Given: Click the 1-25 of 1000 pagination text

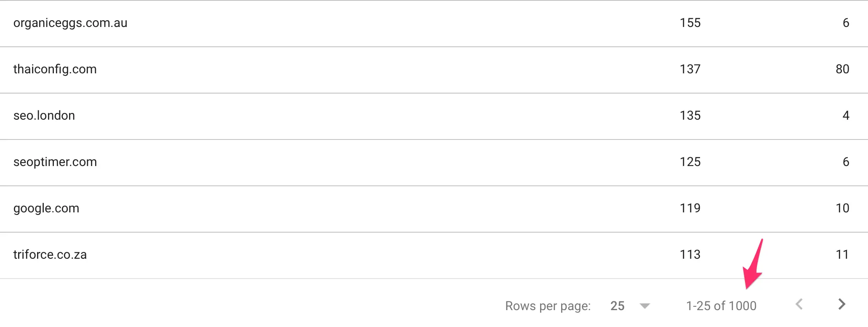Looking at the screenshot, I should (x=721, y=306).
